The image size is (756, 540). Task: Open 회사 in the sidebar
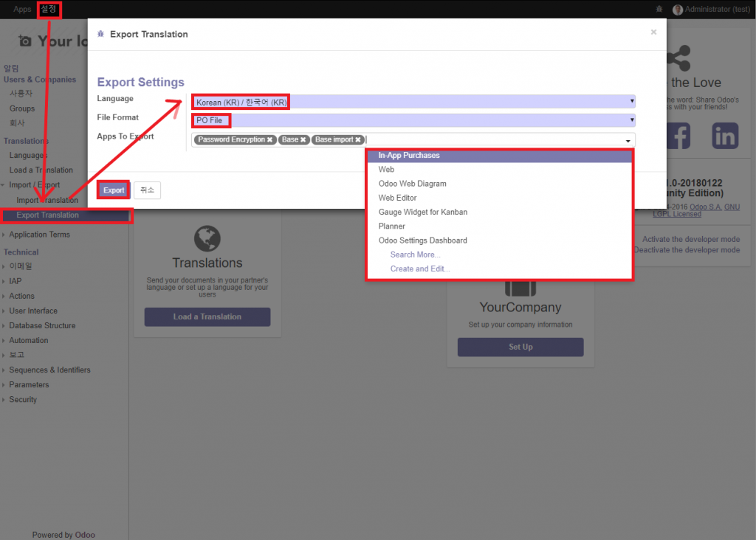17,123
